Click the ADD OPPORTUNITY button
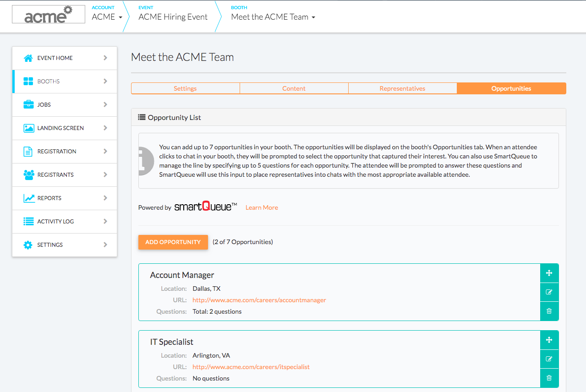This screenshot has height=392, width=586. click(x=173, y=242)
